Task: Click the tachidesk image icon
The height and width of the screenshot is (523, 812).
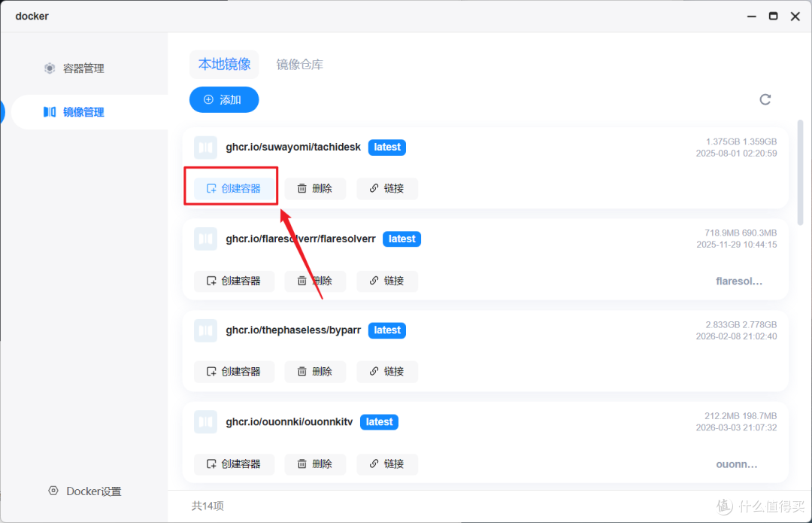Action: pos(205,147)
